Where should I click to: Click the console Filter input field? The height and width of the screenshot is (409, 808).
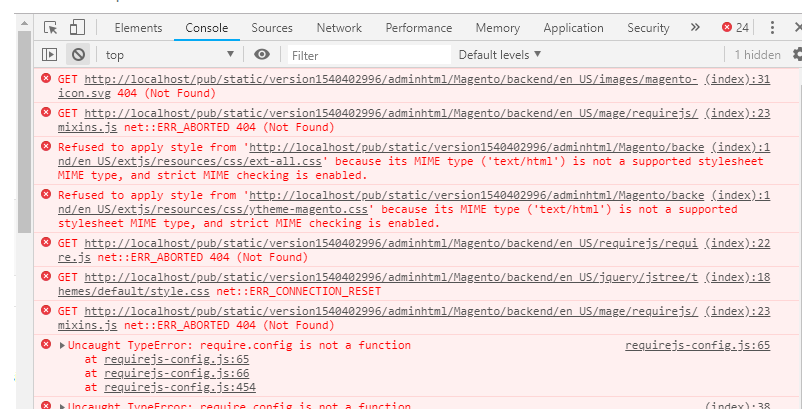click(368, 55)
